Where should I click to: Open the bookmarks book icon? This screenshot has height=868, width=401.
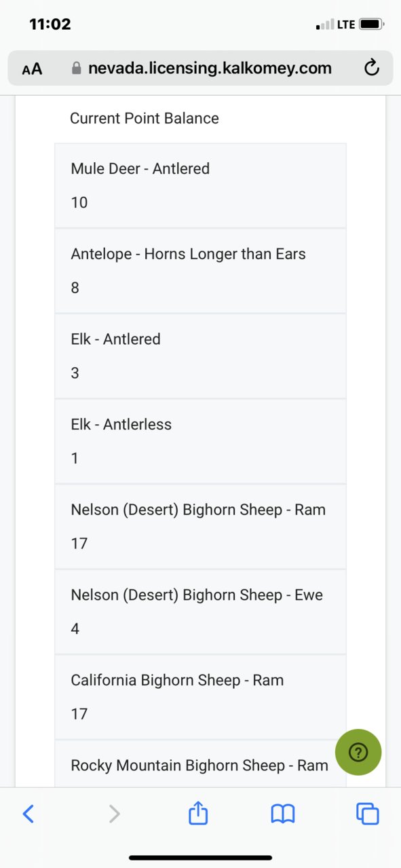(x=283, y=813)
